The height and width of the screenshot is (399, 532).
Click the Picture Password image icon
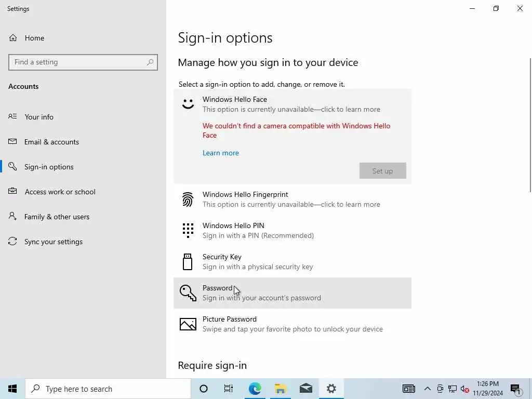[188, 324]
